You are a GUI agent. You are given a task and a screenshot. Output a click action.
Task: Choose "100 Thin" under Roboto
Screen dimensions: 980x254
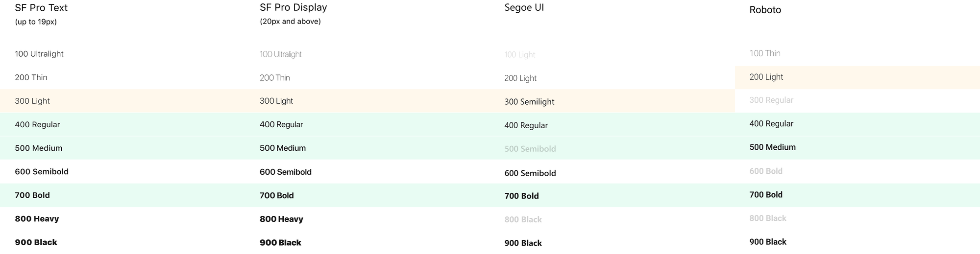tap(765, 53)
